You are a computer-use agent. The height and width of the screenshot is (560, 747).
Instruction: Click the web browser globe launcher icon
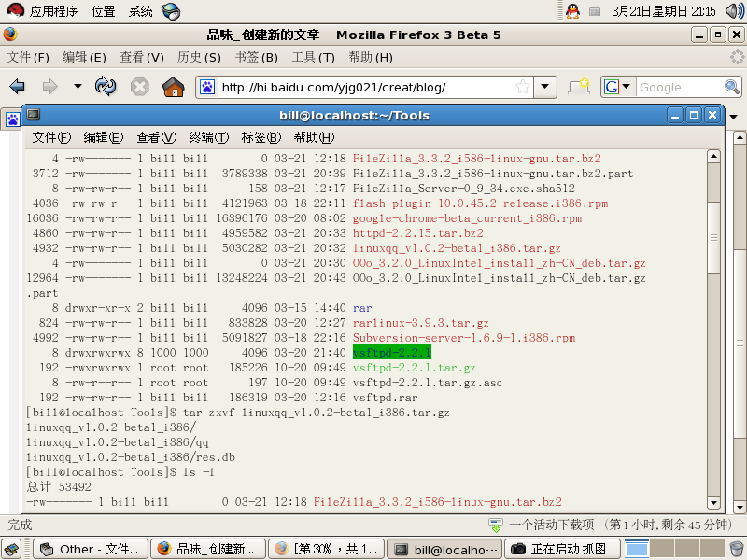point(171,11)
